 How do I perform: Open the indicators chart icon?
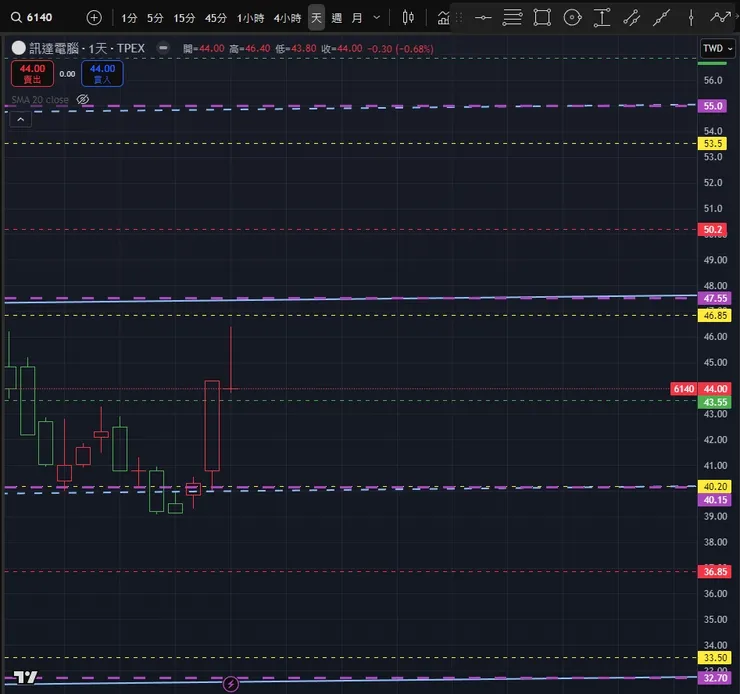[x=443, y=18]
